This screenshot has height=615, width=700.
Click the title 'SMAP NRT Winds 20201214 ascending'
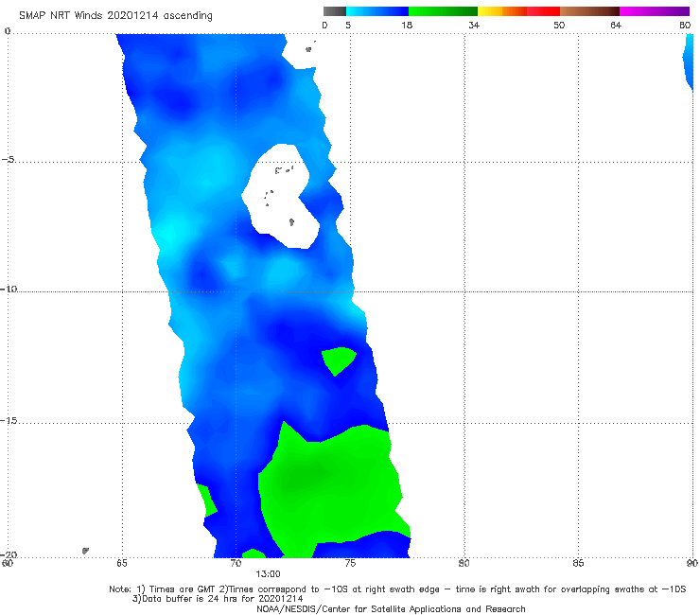[x=115, y=15]
